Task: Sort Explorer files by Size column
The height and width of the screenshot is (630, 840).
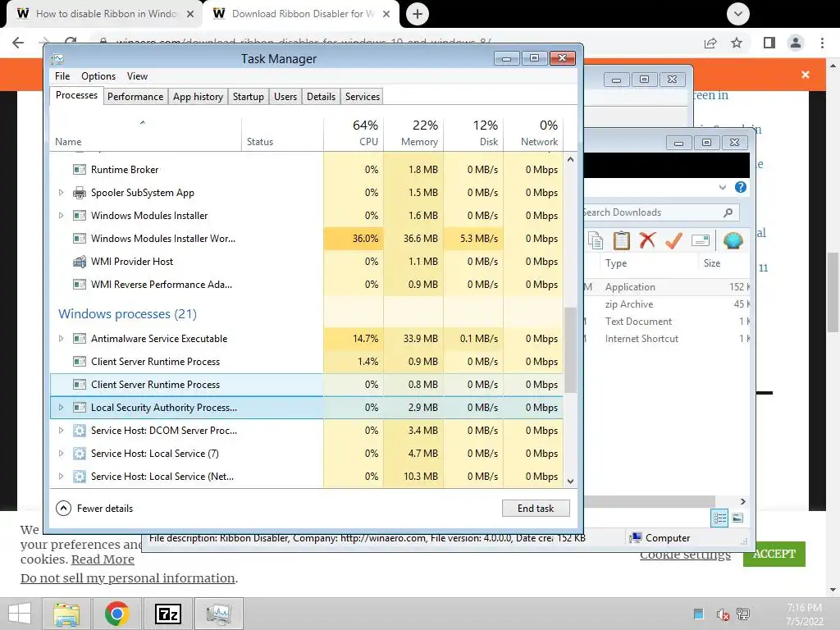Action: (724, 263)
